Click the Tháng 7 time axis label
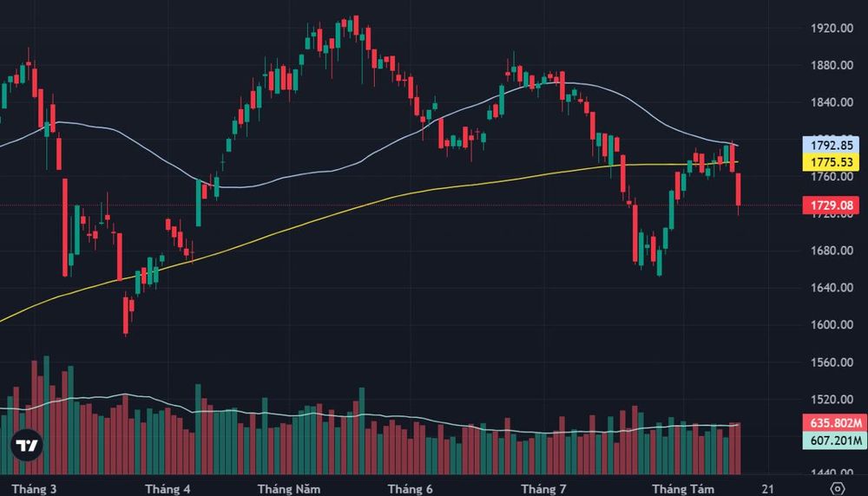868x496 pixels. click(543, 489)
